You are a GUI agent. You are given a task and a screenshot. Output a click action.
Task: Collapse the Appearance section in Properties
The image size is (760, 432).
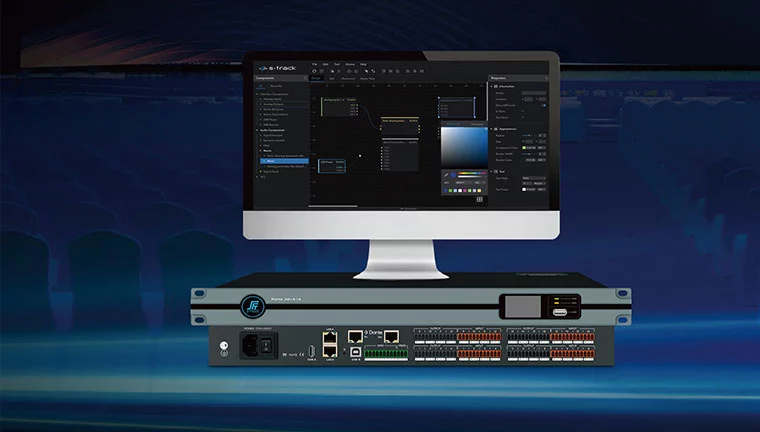pyautogui.click(x=491, y=129)
